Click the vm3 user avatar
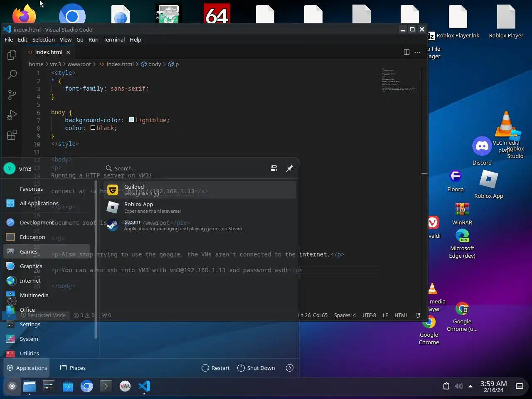Image resolution: width=532 pixels, height=399 pixels. [x=10, y=168]
